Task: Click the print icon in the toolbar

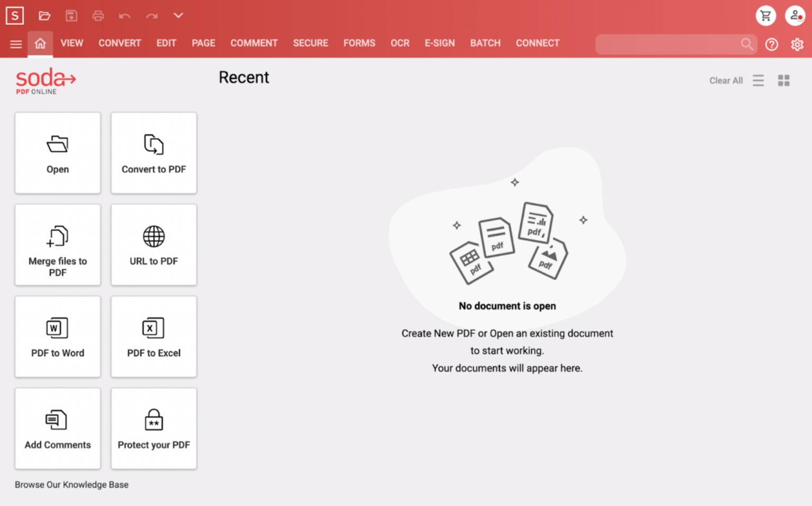Action: point(98,15)
